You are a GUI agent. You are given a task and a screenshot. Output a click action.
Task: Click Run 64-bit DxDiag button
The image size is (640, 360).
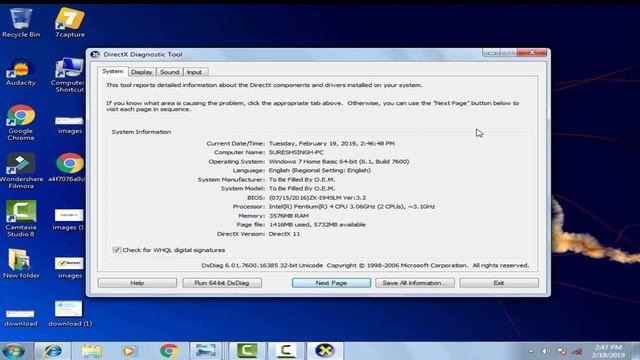[222, 283]
